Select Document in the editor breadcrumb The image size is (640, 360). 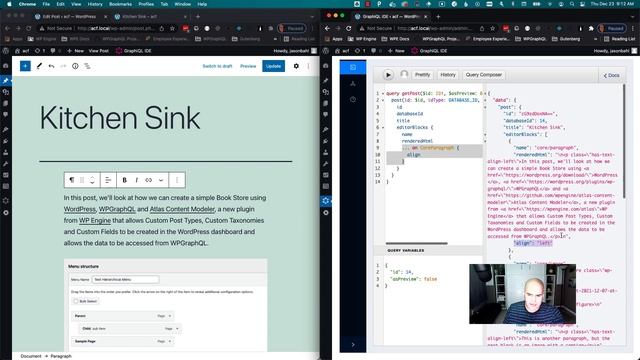31,356
